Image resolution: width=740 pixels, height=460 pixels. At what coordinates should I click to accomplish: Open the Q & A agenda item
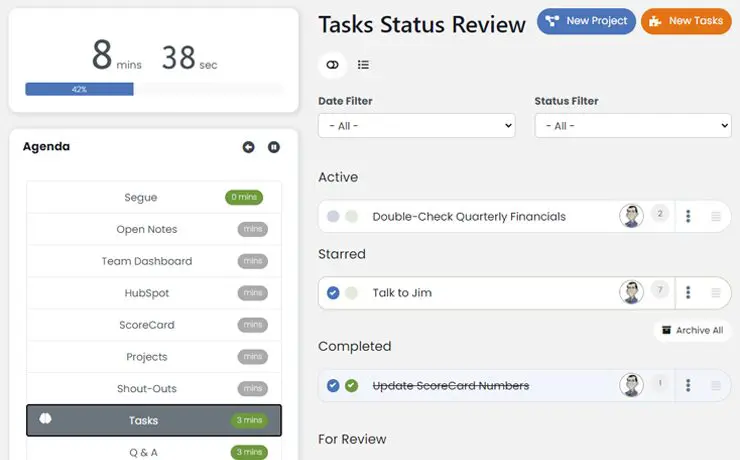coord(154,449)
